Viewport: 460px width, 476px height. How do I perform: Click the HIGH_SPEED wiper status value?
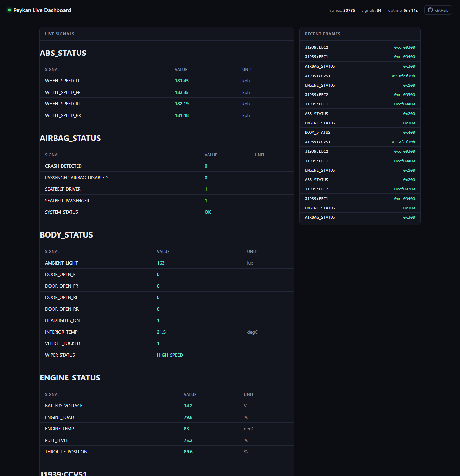[170, 355]
